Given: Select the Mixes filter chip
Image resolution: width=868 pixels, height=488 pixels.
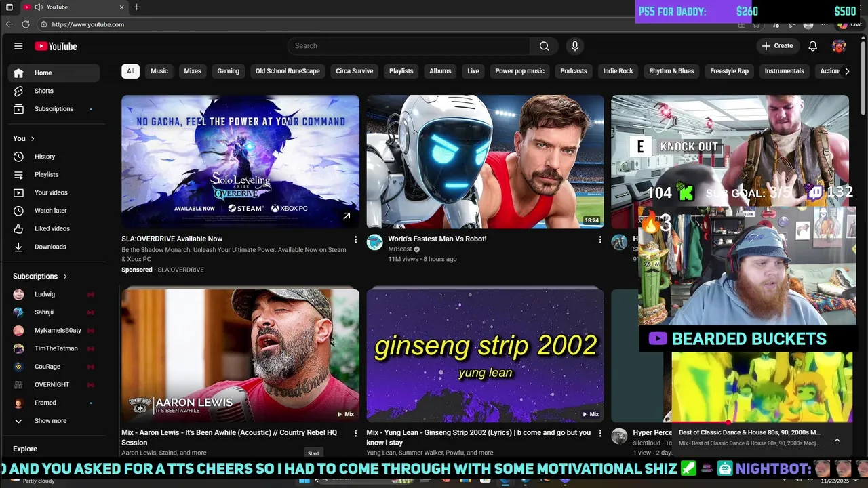Looking at the screenshot, I should point(193,71).
